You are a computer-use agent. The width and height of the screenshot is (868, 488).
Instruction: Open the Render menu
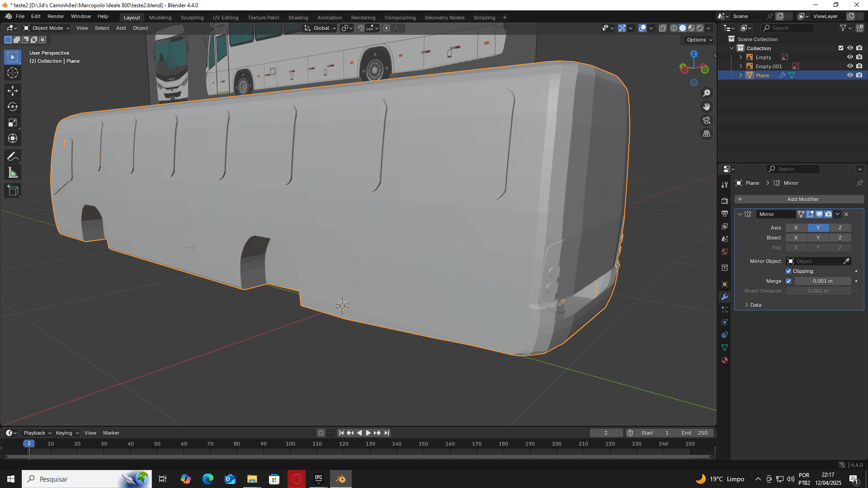tap(56, 16)
